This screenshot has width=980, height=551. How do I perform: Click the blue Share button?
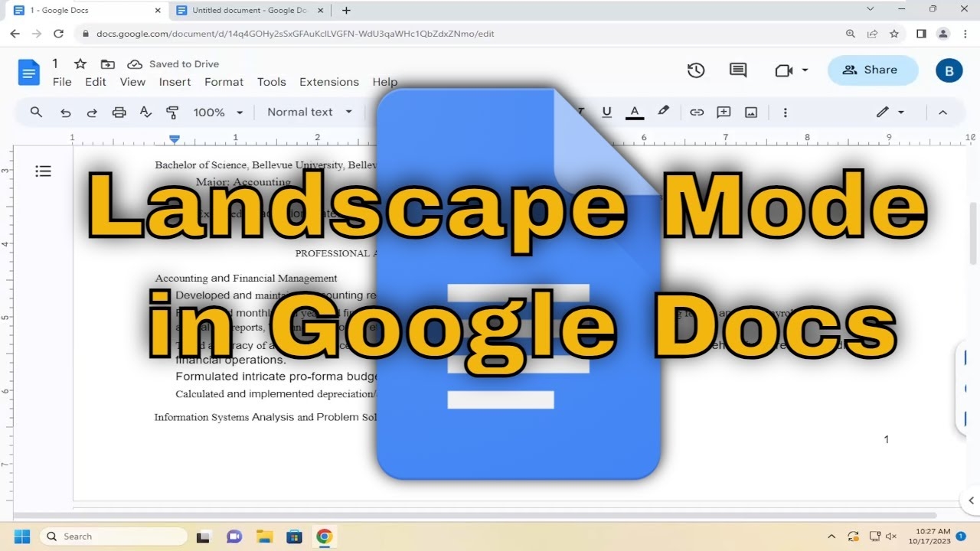[x=872, y=70]
